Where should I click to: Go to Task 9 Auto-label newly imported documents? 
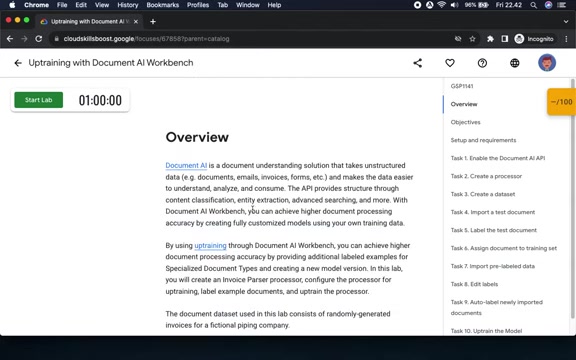[x=497, y=307]
